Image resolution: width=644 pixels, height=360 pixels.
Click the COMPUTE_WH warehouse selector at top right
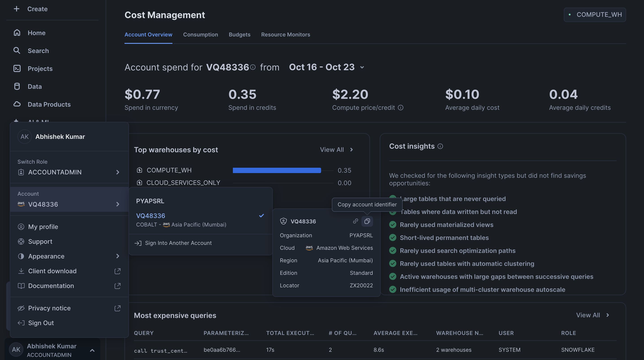(595, 15)
